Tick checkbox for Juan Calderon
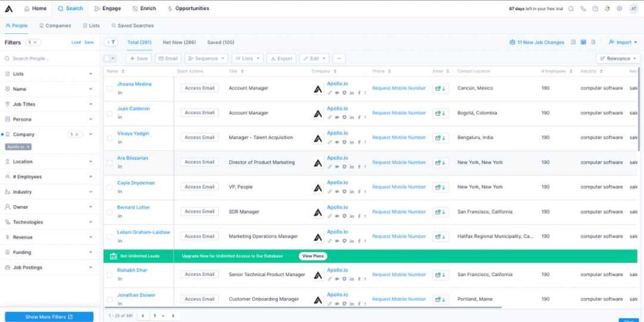The width and height of the screenshot is (644, 322). point(109,114)
